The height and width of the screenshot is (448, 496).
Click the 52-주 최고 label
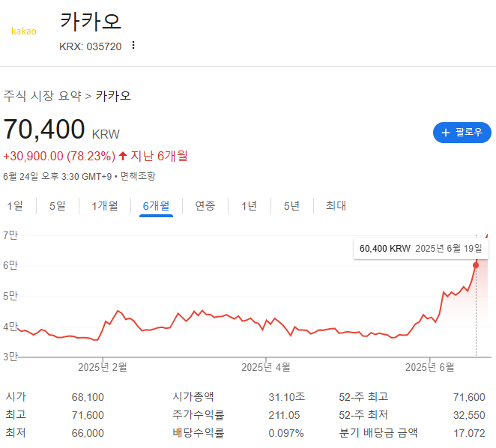(363, 397)
